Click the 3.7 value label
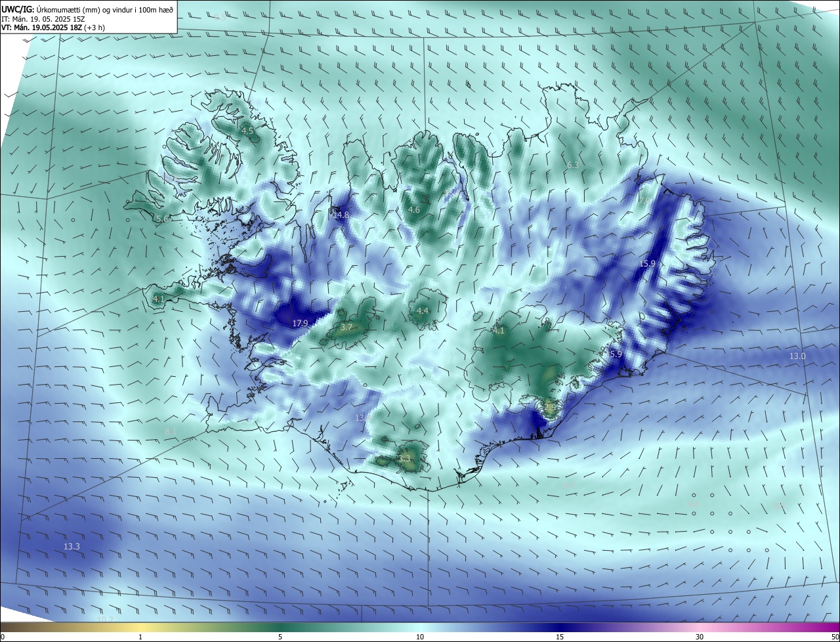 pos(346,327)
